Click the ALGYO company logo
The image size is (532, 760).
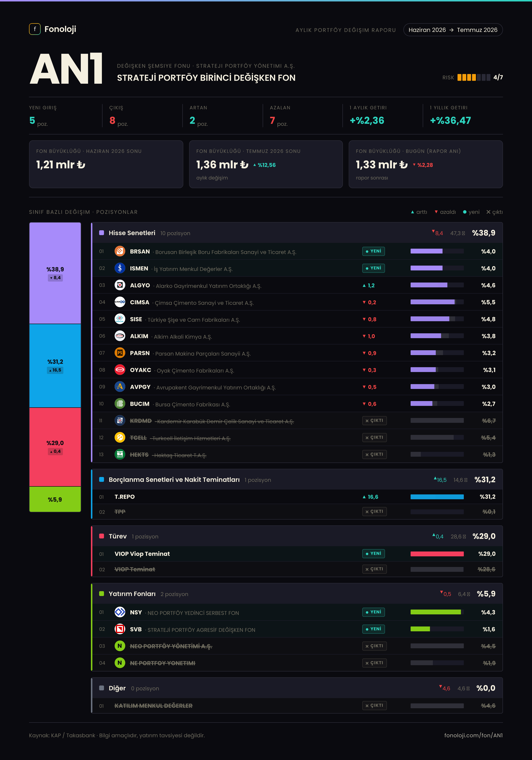[120, 285]
